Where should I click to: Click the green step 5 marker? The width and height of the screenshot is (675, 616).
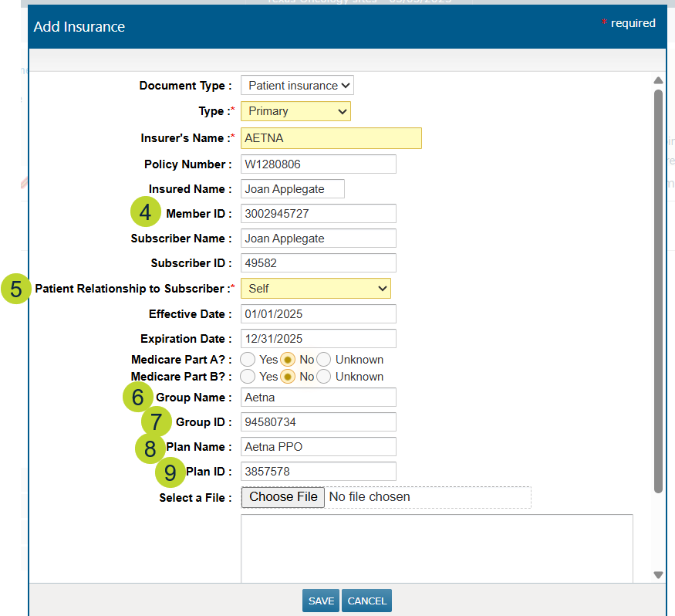(x=16, y=289)
